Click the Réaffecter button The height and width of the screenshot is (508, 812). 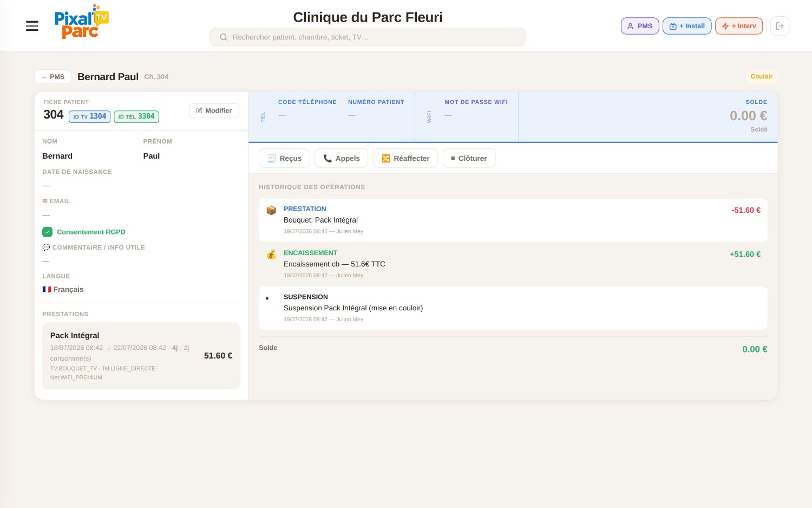405,158
